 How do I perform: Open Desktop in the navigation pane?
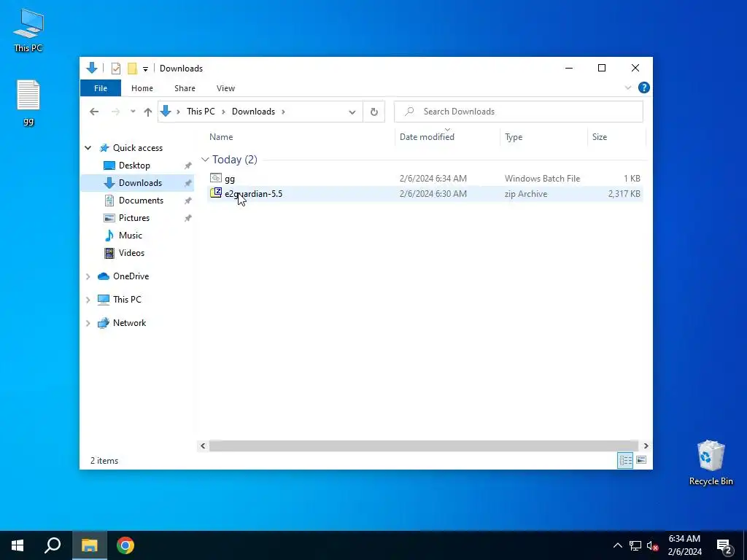click(134, 166)
